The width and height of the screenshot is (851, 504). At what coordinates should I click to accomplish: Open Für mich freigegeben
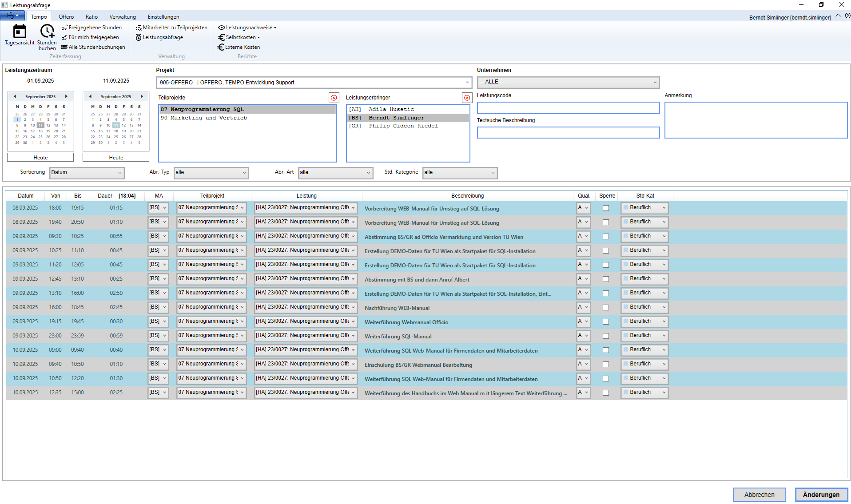[x=90, y=37]
